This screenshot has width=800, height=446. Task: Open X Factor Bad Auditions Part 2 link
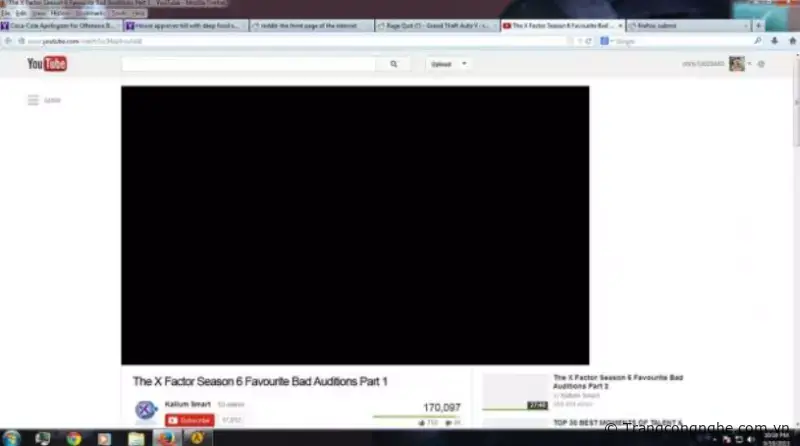tap(618, 382)
